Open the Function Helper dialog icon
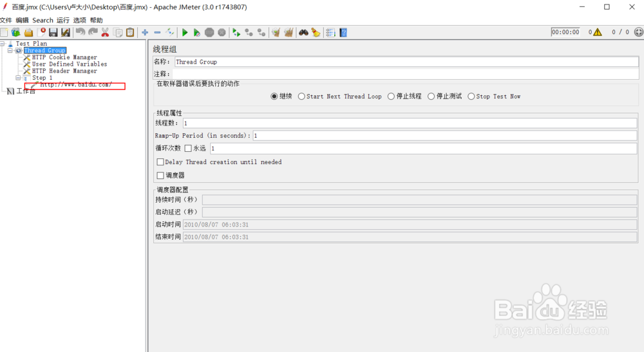The width and height of the screenshot is (644, 352). [330, 32]
